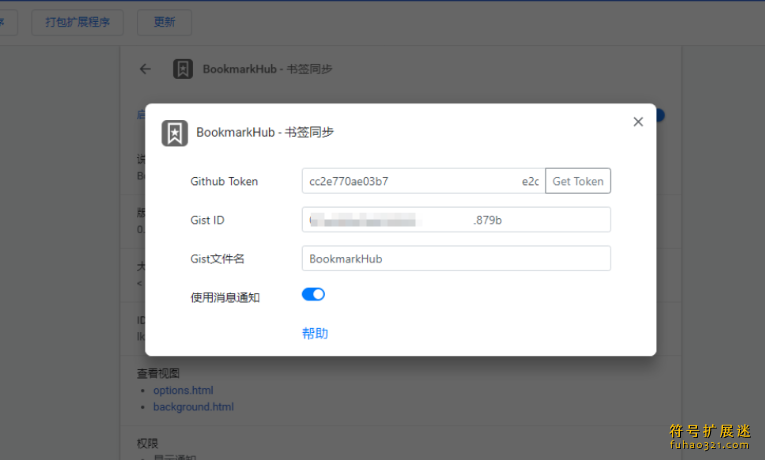Click the 使用消息通知 label
Image resolution: width=765 pixels, height=460 pixels.
click(225, 298)
